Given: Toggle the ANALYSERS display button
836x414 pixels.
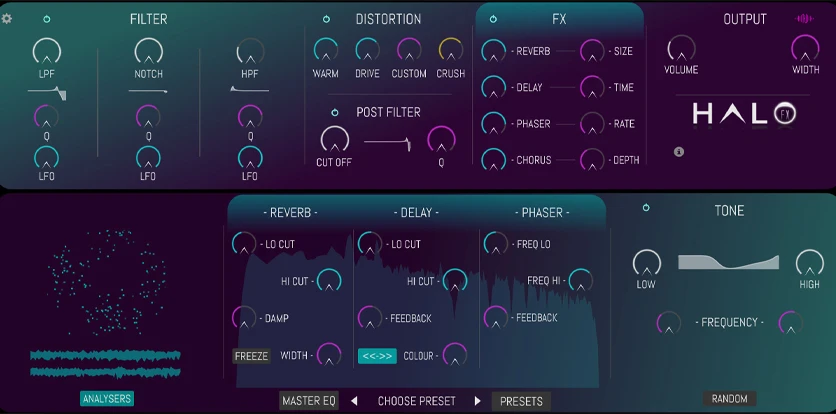Looking at the screenshot, I should click(107, 399).
